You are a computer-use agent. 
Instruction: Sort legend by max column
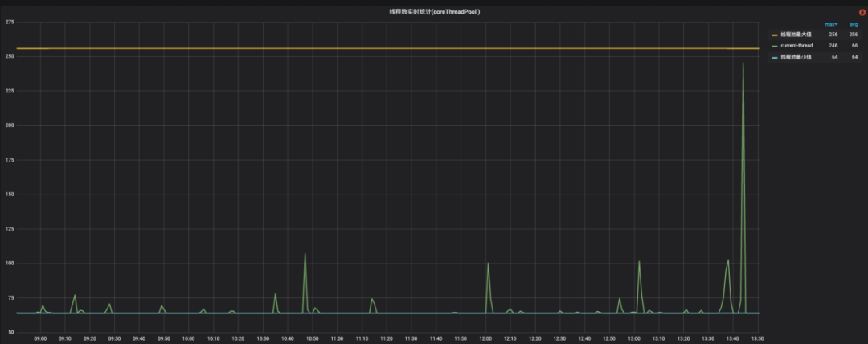(x=830, y=24)
